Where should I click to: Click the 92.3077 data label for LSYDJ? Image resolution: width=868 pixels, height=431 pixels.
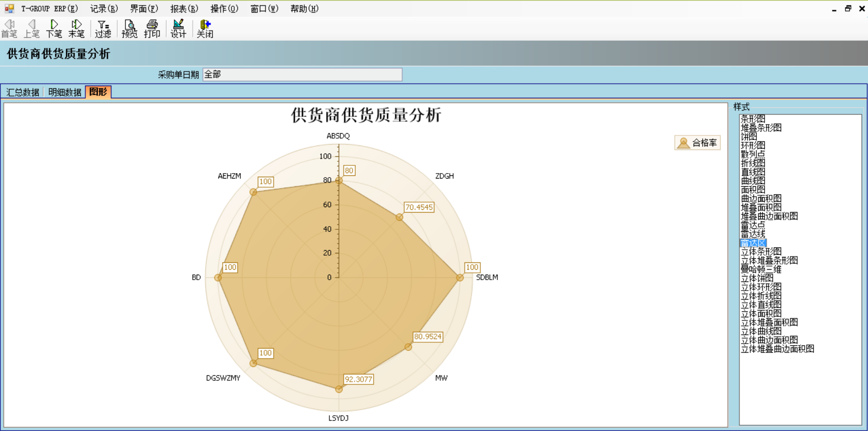(358, 379)
